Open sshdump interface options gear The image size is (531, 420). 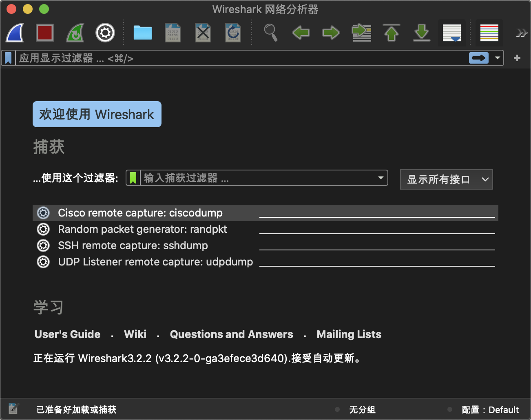tap(43, 245)
